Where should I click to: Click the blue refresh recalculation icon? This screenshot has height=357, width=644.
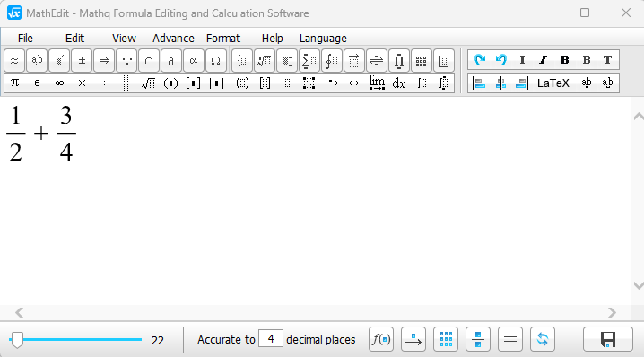point(543,339)
